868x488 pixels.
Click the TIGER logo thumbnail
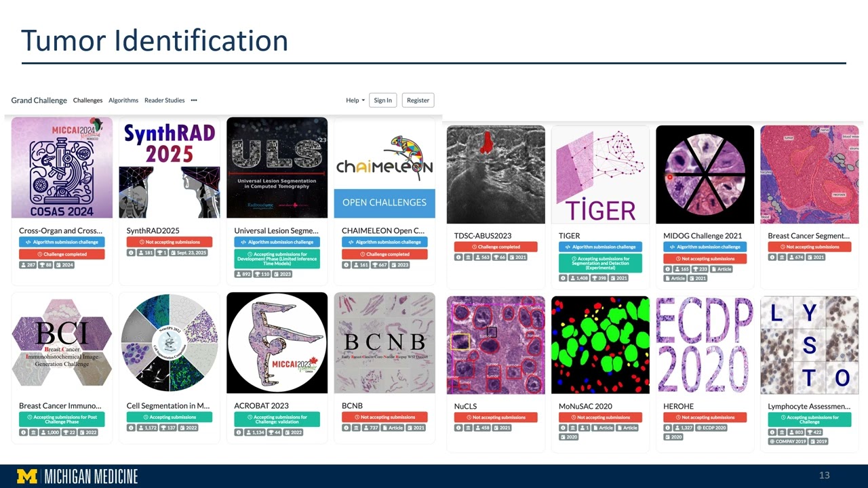click(x=600, y=174)
